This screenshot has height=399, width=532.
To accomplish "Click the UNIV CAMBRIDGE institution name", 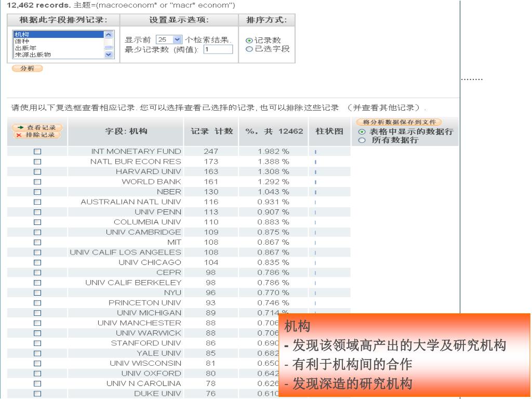I will point(143,232).
